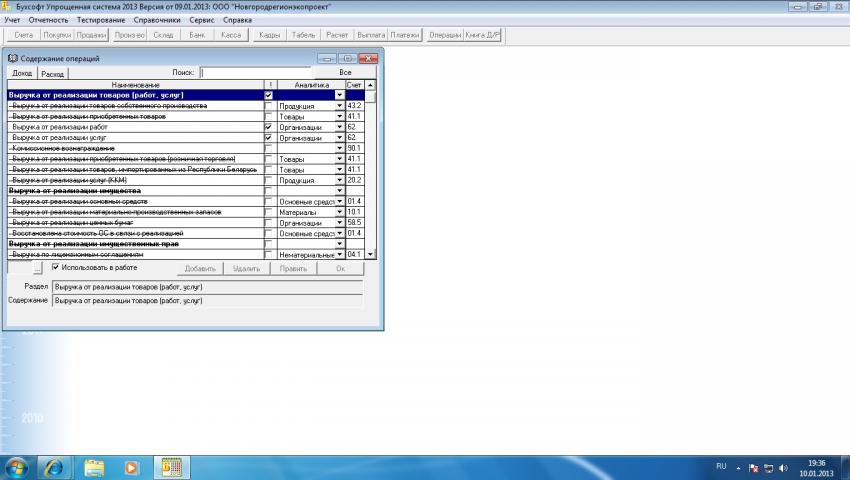
Task: Show hidden tray icons arrow
Action: 739,467
